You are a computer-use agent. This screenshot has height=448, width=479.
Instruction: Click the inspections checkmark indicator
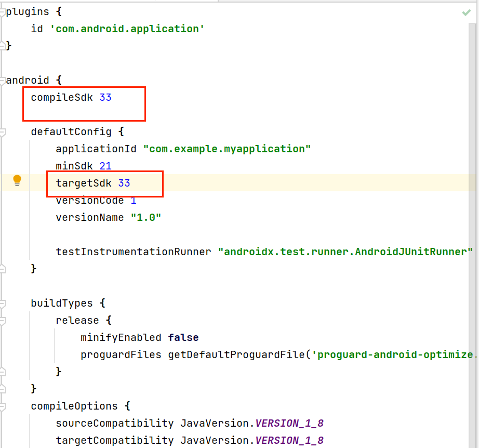(x=466, y=12)
